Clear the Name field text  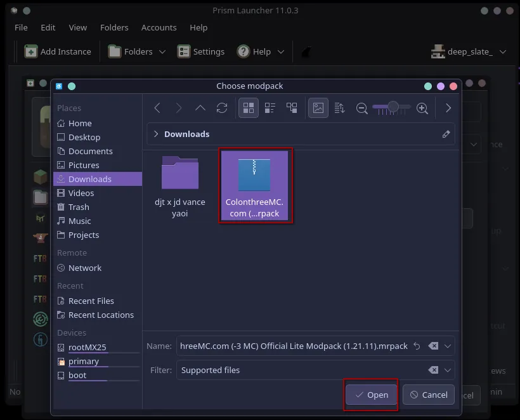point(433,346)
